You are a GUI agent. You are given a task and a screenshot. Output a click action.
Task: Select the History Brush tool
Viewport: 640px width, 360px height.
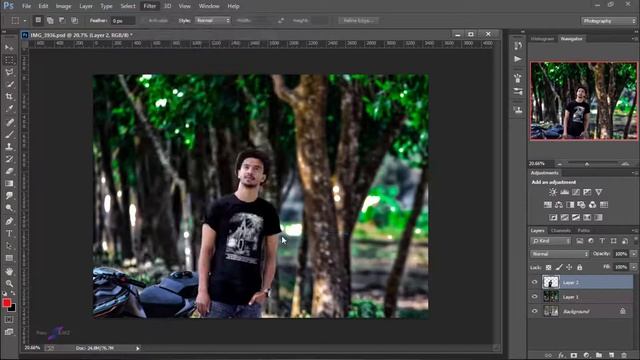(x=9, y=159)
